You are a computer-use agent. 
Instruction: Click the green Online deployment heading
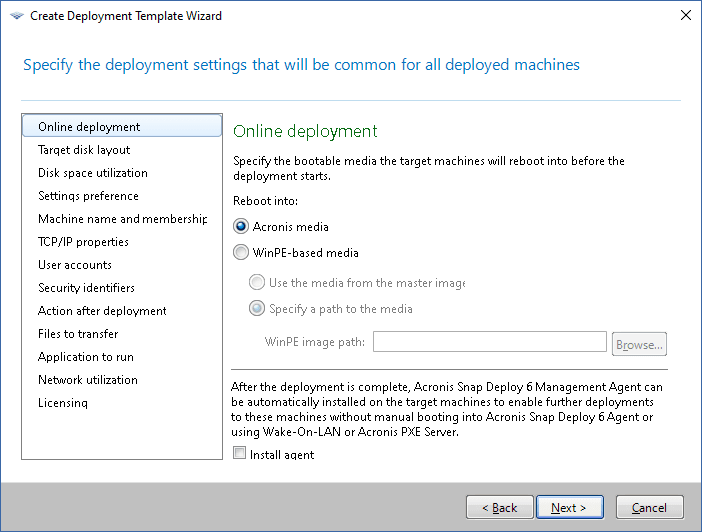tap(305, 131)
